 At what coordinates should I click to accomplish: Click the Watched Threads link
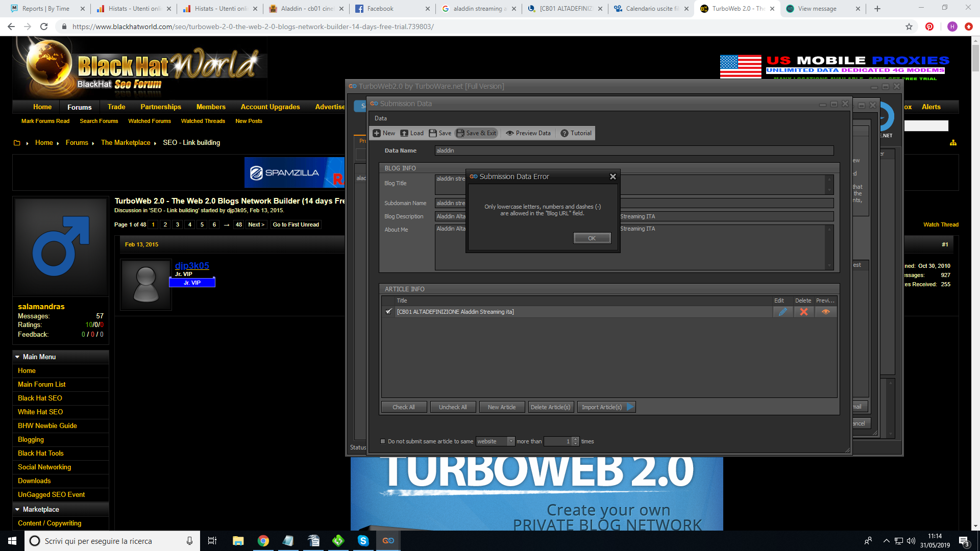click(203, 121)
